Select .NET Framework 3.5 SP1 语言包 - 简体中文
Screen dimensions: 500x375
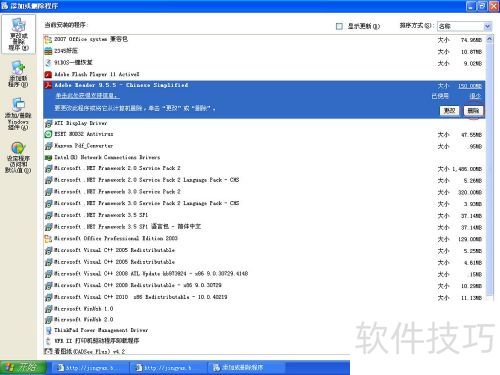[x=264, y=227]
